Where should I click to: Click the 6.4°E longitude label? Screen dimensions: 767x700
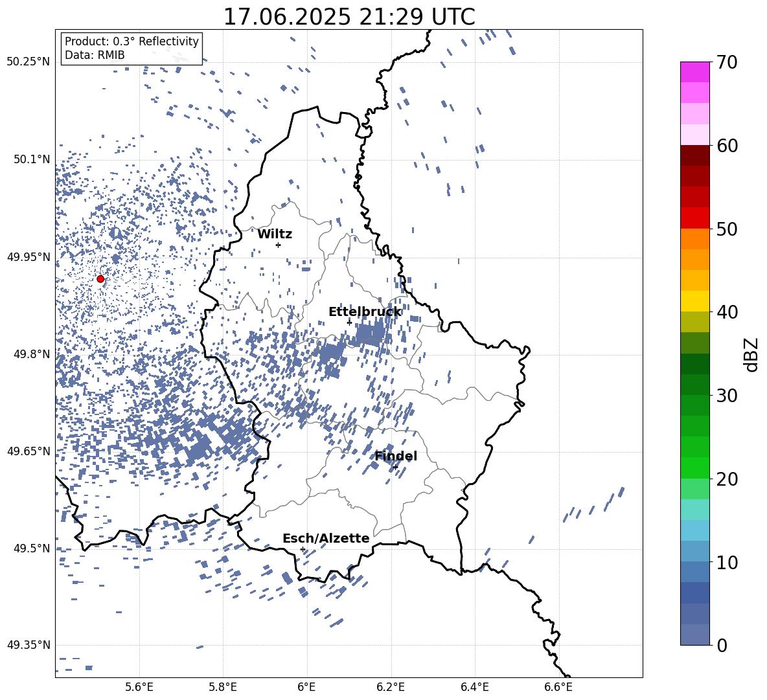474,687
